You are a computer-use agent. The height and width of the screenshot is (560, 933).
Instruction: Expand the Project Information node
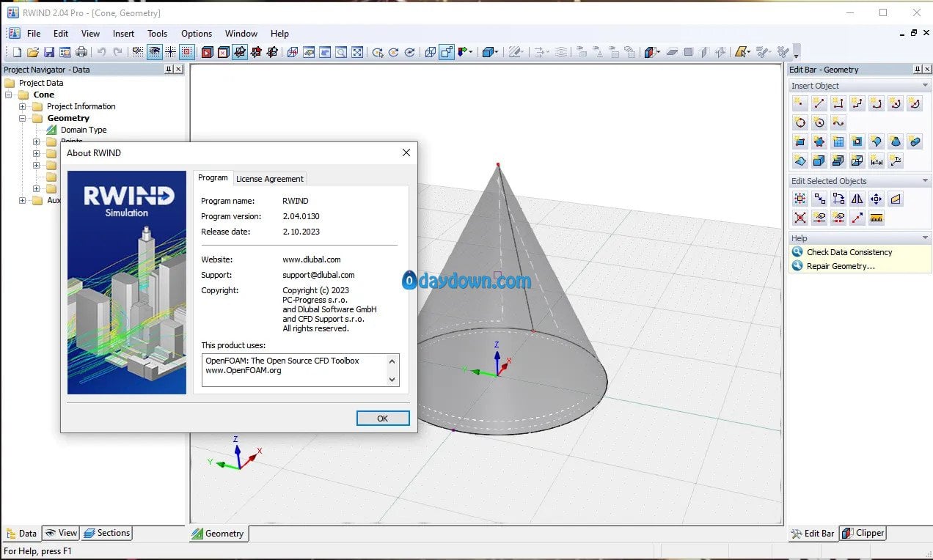coord(23,106)
